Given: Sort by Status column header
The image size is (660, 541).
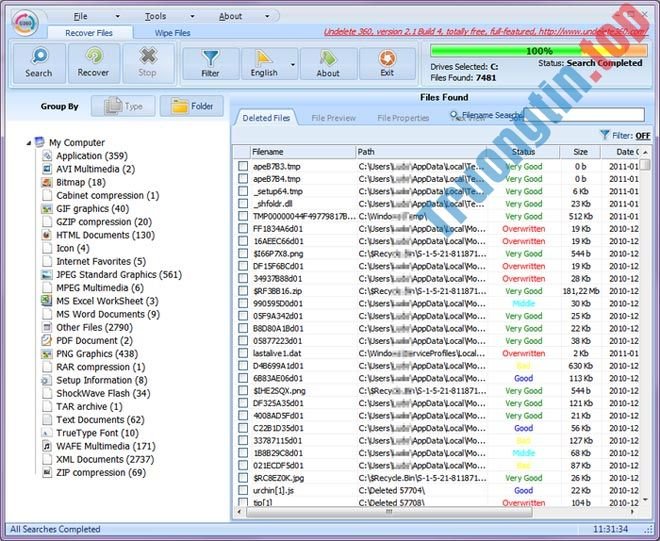Looking at the screenshot, I should tap(523, 152).
